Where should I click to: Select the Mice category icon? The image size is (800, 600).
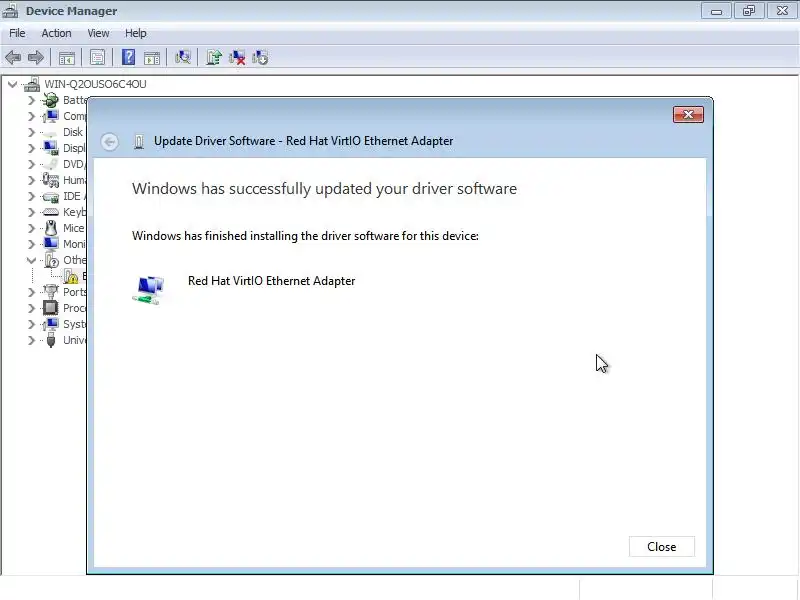point(51,228)
